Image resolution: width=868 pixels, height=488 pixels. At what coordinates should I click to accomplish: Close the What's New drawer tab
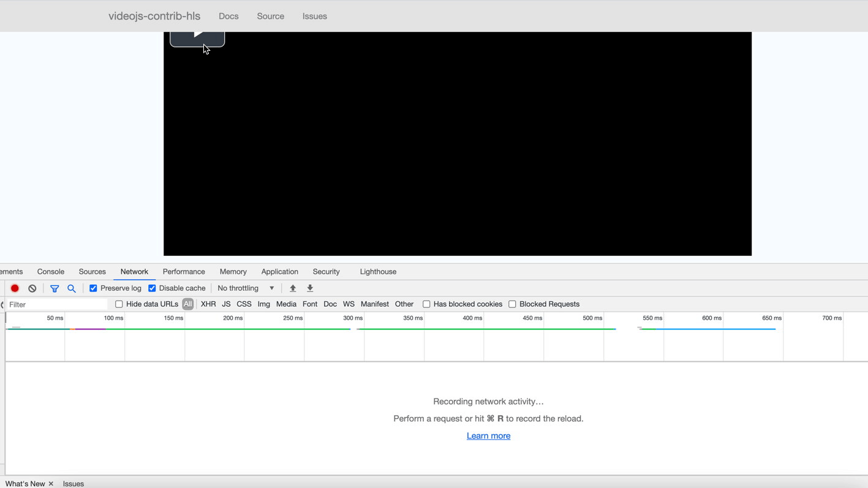coord(51,484)
